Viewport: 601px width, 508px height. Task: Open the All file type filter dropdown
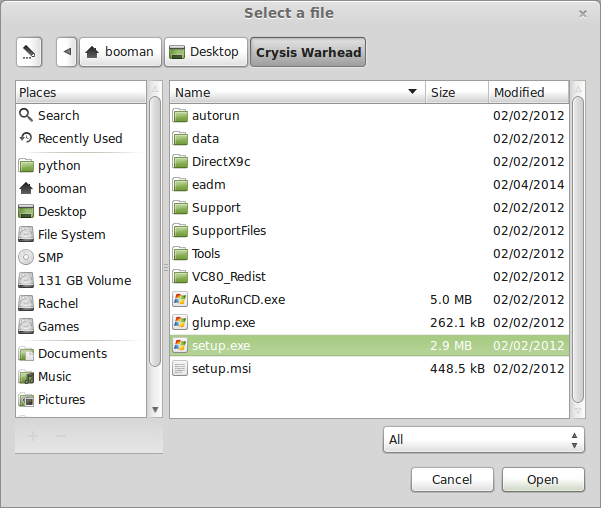pyautogui.click(x=484, y=439)
